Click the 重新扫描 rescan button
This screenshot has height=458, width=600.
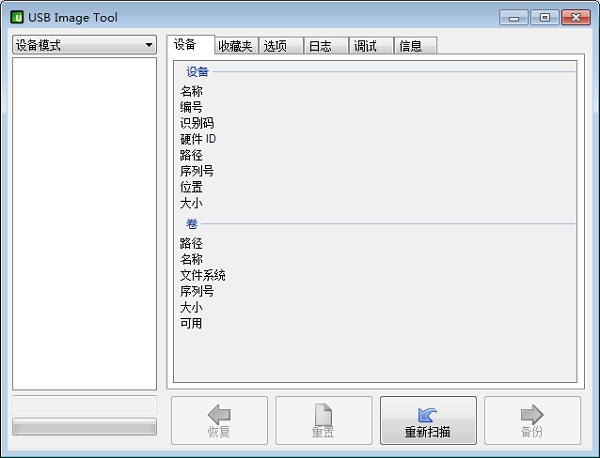pyautogui.click(x=428, y=420)
